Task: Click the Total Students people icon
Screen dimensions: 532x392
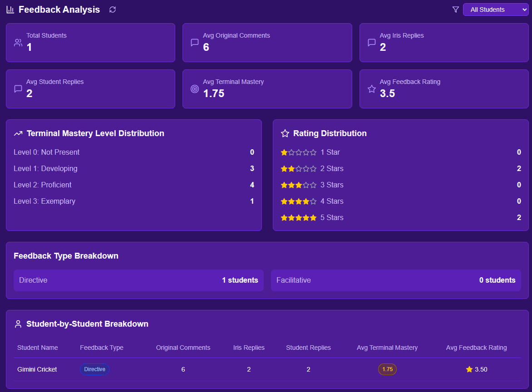Action: click(x=18, y=43)
